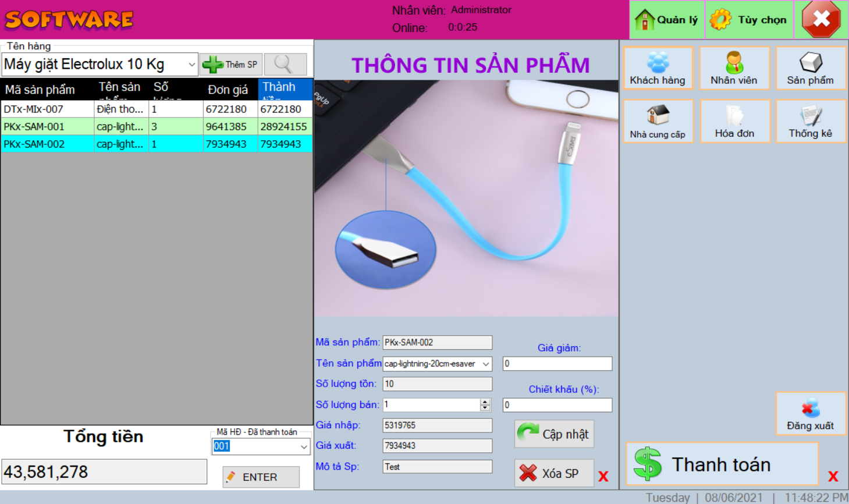The height and width of the screenshot is (504, 849).
Task: Click the pencil ENTER button
Action: (x=261, y=477)
